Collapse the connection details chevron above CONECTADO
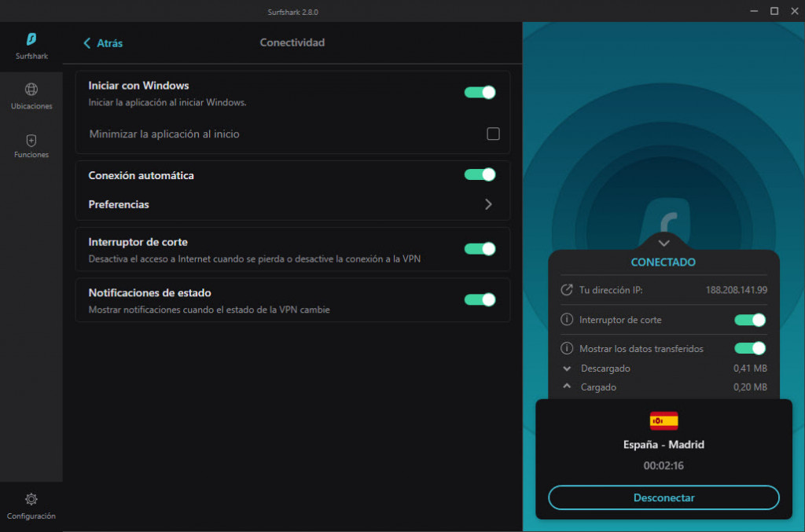Image resolution: width=805 pixels, height=532 pixels. 663,243
